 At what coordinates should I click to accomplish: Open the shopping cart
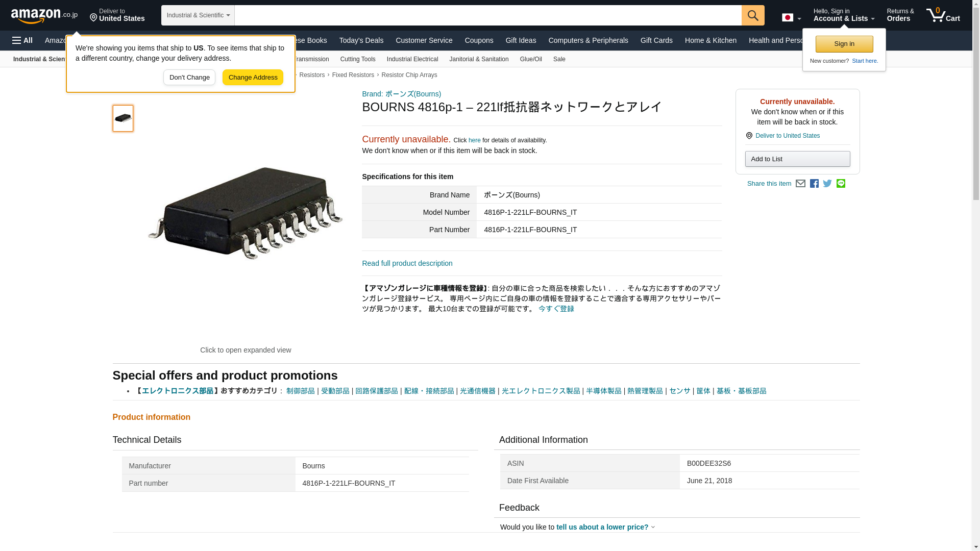tap(943, 15)
